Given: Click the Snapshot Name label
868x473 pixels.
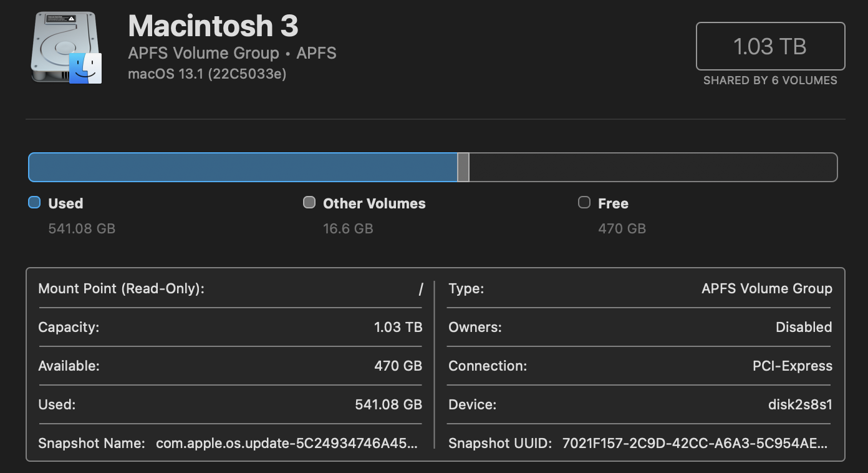Looking at the screenshot, I should (92, 444).
